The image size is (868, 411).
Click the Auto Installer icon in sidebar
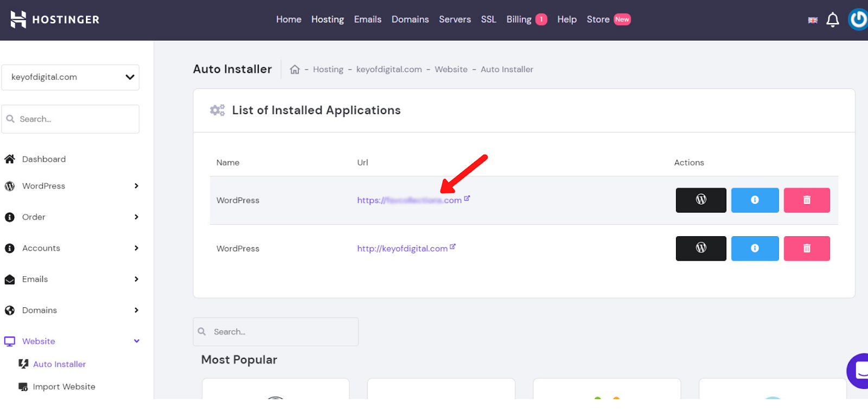pos(23,364)
